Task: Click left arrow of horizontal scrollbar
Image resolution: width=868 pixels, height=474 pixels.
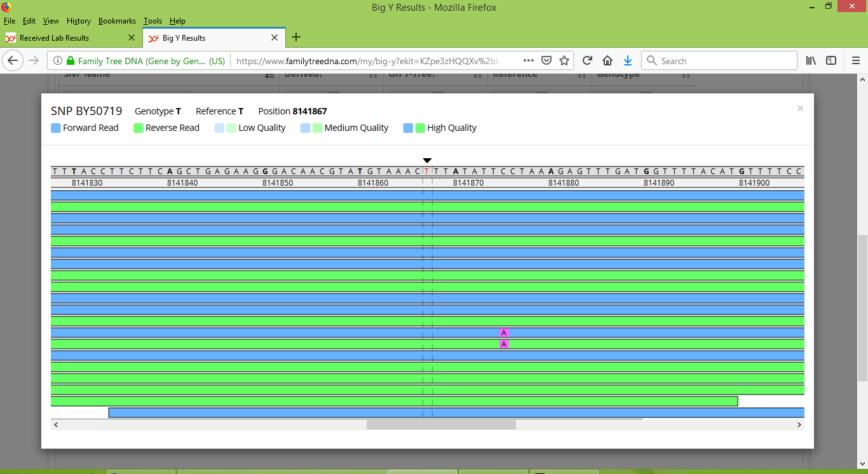Action: [x=56, y=424]
